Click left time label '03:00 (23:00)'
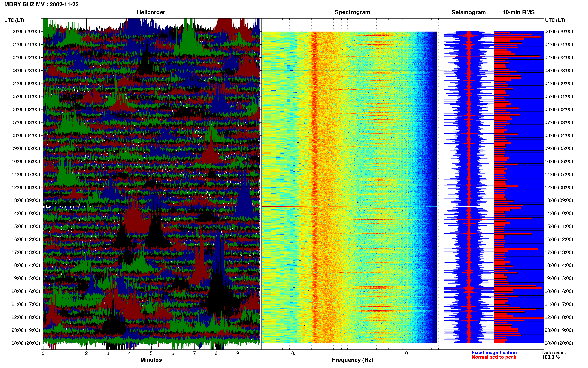This screenshot has width=588, height=368. (26, 71)
